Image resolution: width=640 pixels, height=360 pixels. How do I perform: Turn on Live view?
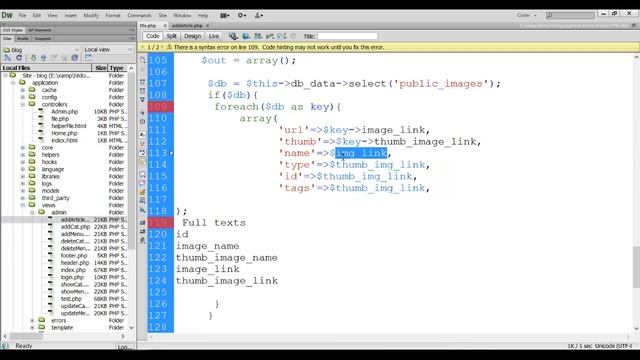click(x=214, y=36)
